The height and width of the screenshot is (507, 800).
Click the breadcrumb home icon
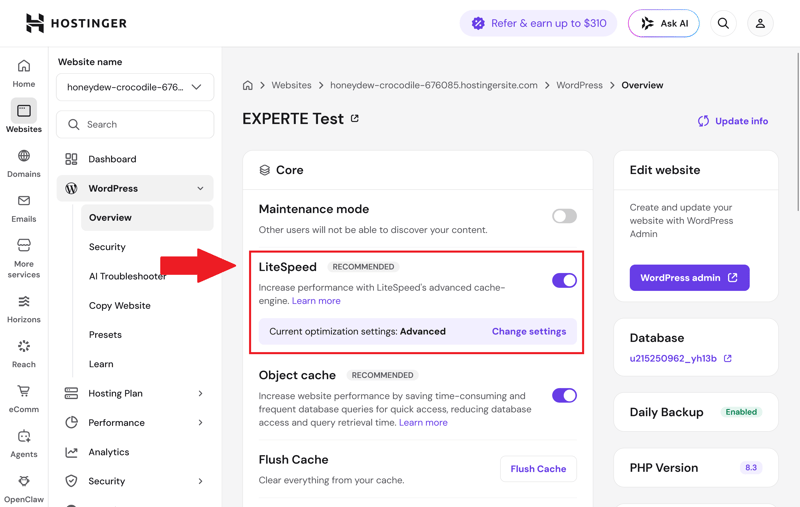(x=247, y=85)
